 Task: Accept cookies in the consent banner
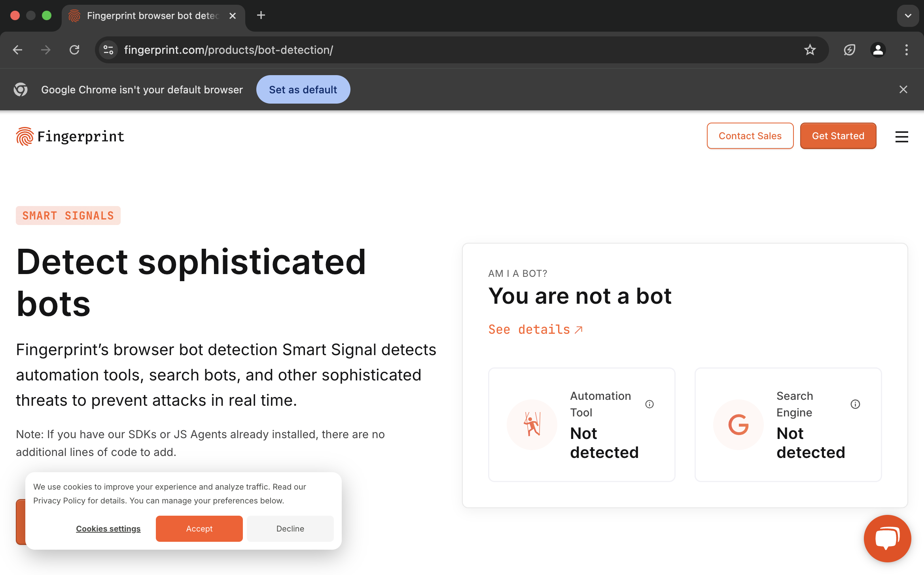point(199,529)
